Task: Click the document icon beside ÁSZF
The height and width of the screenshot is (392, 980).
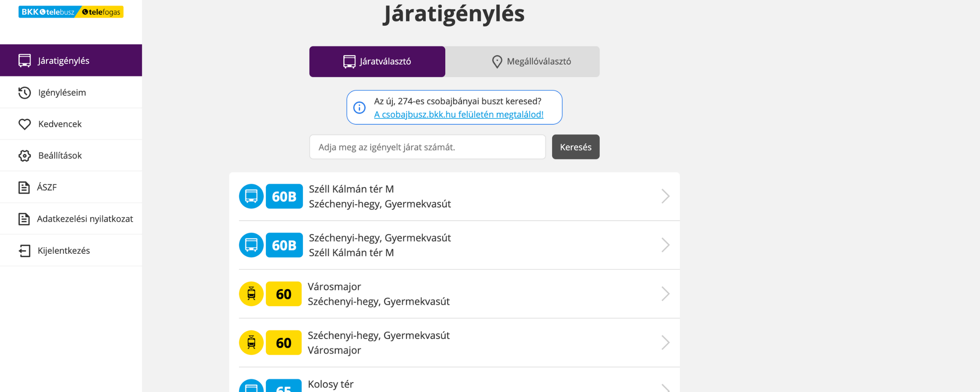Action: point(24,187)
